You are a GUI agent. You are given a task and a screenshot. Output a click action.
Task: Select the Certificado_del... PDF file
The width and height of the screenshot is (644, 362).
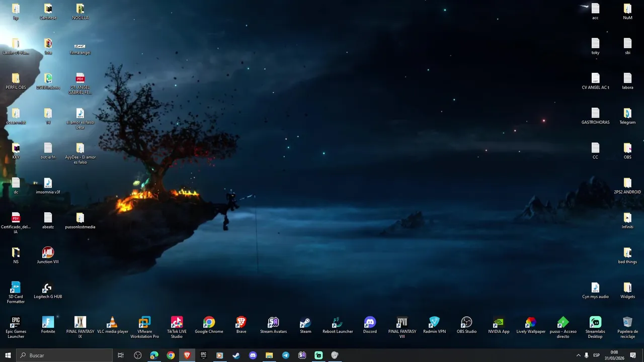coord(16,223)
